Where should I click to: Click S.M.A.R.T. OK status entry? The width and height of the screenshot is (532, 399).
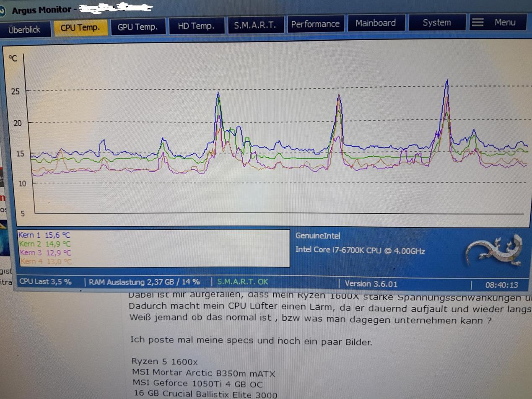coord(243,282)
